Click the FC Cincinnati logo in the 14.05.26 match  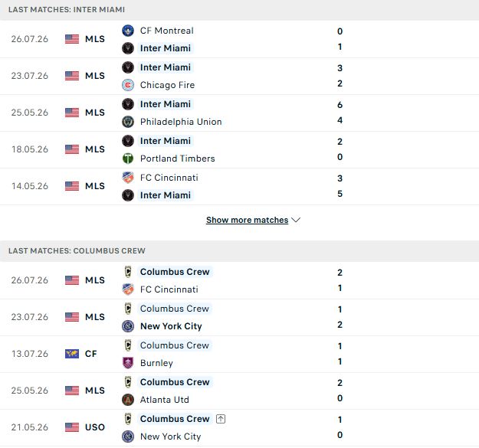tap(128, 178)
